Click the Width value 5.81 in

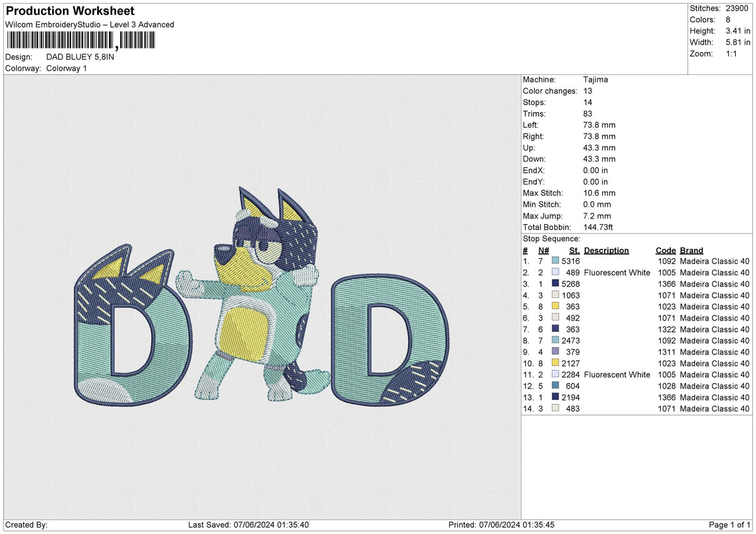738,42
